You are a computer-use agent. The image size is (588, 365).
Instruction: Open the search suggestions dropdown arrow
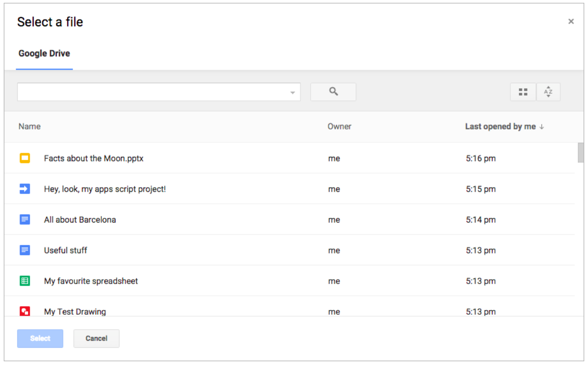coord(293,93)
